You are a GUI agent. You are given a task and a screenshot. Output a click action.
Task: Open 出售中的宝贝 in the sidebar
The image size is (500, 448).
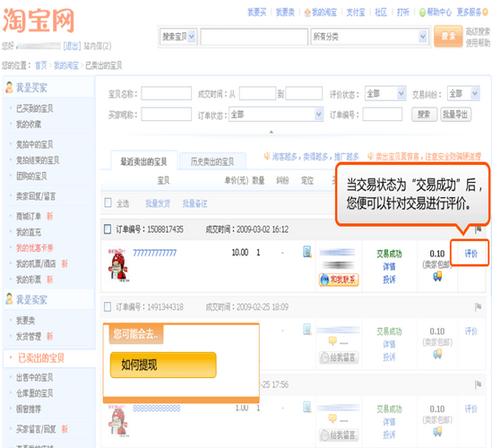pos(35,377)
